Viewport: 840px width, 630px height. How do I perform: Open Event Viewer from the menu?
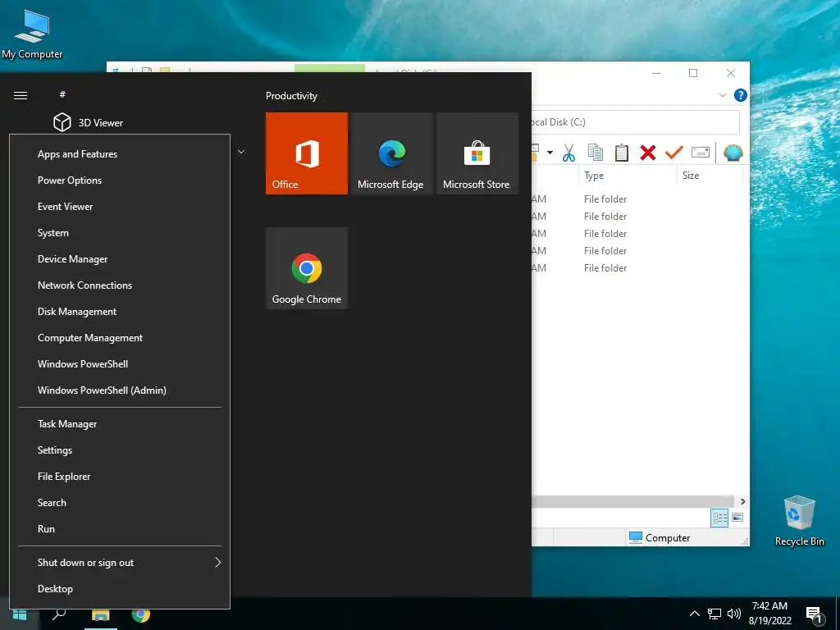(x=120, y=207)
